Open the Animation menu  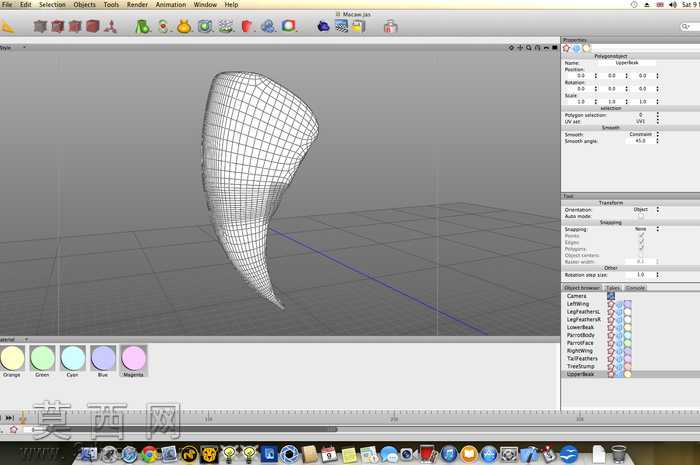(x=171, y=4)
